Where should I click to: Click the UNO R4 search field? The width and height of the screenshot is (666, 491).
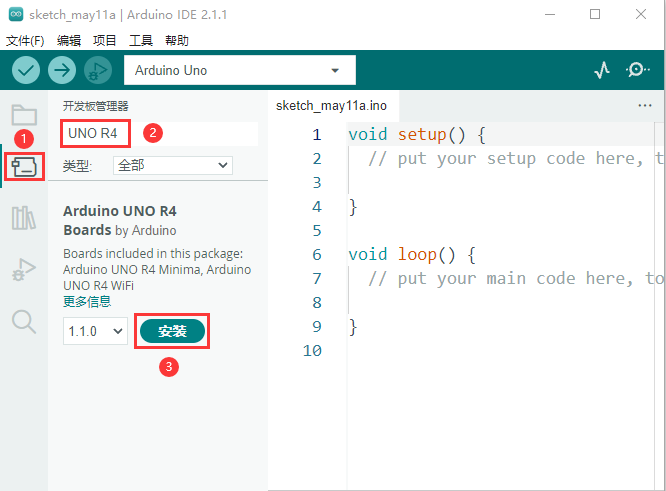point(159,133)
